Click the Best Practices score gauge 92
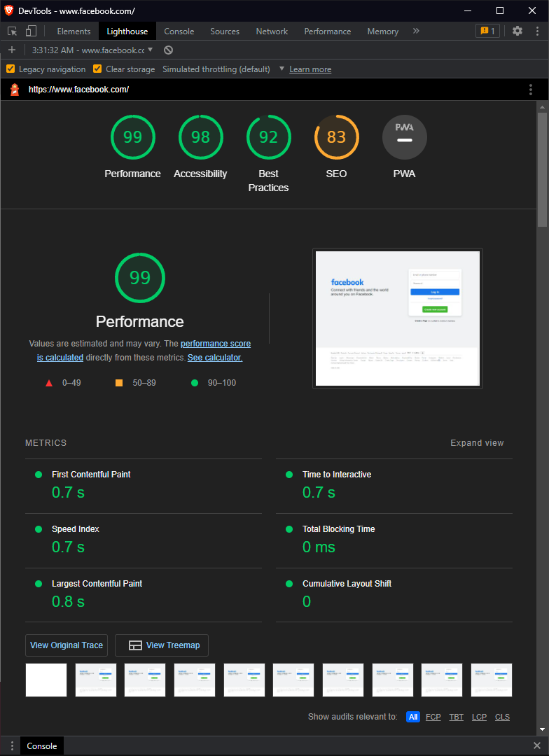The height and width of the screenshot is (756, 549). point(268,137)
